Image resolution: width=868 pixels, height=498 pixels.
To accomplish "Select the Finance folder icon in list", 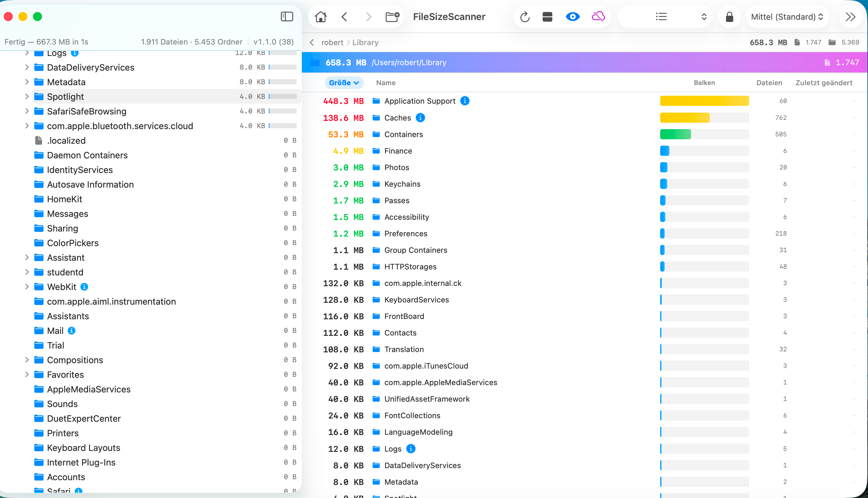I will pyautogui.click(x=376, y=151).
